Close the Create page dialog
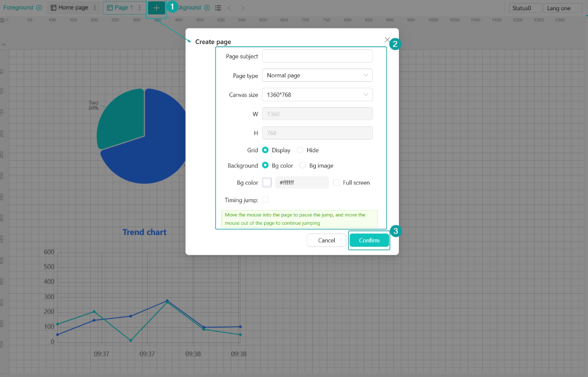588x377 pixels. [x=387, y=40]
